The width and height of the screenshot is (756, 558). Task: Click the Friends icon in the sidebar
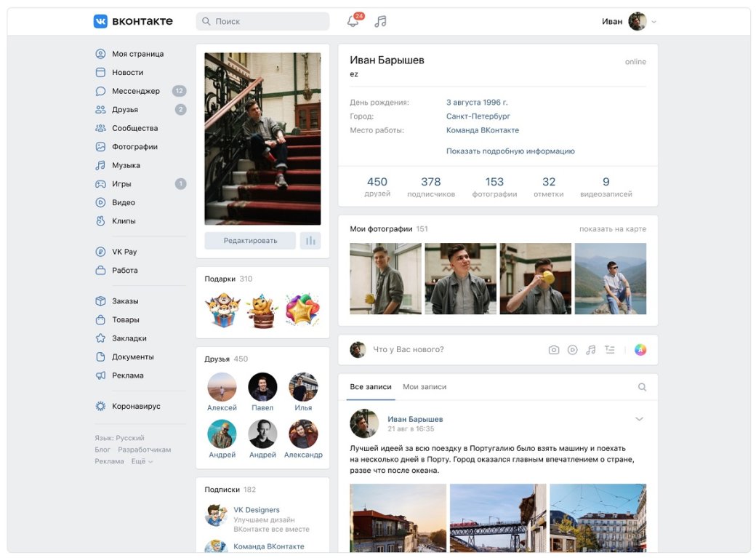click(100, 110)
